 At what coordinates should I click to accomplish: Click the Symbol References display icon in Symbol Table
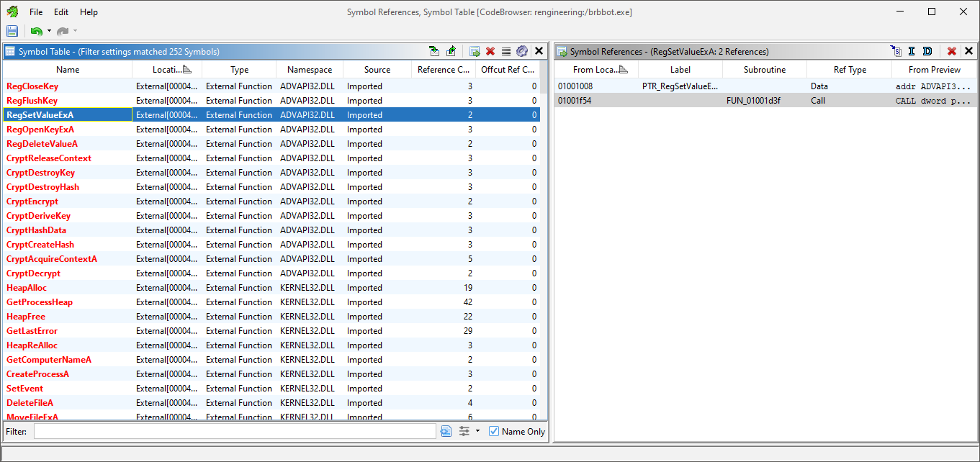point(475,51)
